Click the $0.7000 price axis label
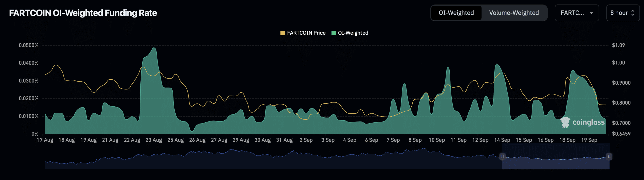Viewport: 644px width, 180px height. pyautogui.click(x=621, y=123)
